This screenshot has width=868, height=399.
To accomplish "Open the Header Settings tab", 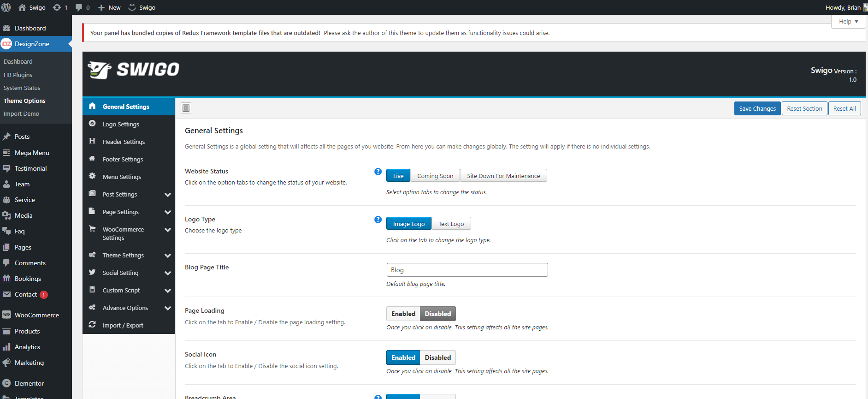I will coord(124,142).
